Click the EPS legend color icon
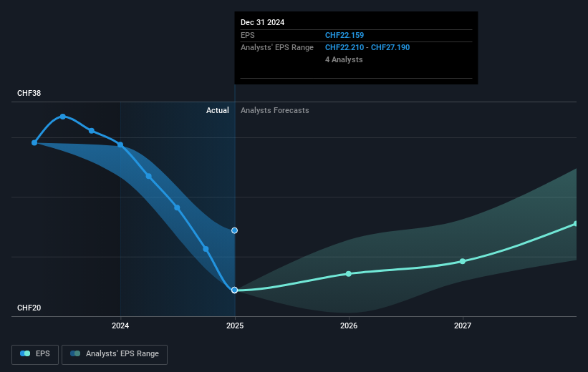This screenshot has width=588, height=372. [x=25, y=353]
